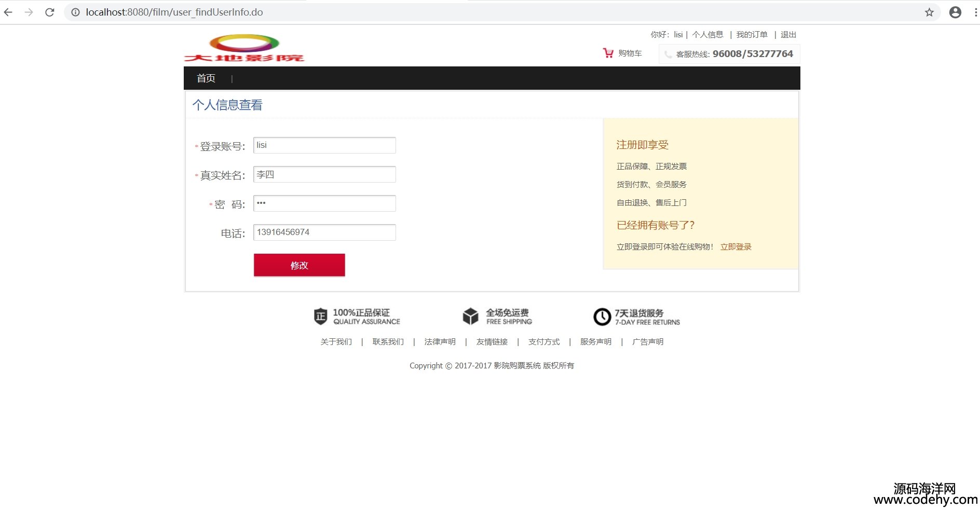
Task: Click the browser forward arrow
Action: 29,12
